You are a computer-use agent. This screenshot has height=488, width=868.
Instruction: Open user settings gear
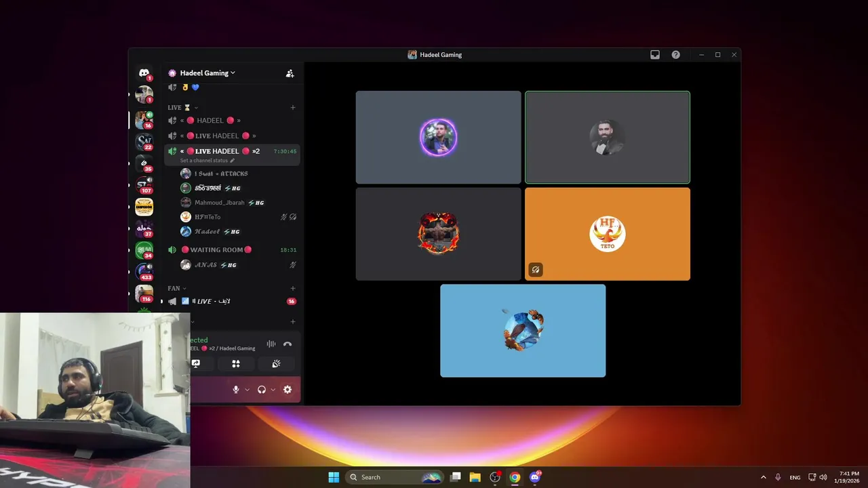point(288,390)
